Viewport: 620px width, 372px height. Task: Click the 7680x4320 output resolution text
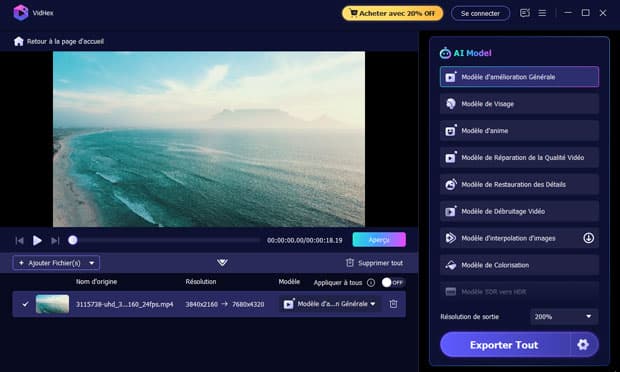(248, 304)
